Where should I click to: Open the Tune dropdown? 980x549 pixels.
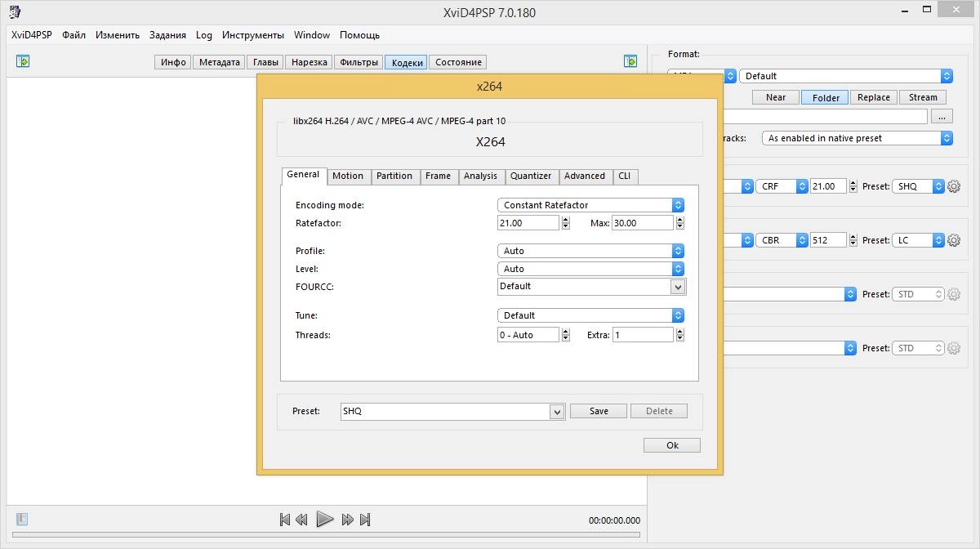590,315
